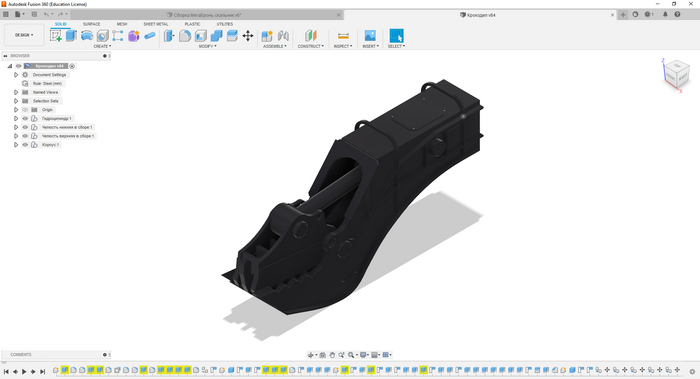The height and width of the screenshot is (379, 700).
Task: Hide the Челюсть нижняя в сборе:1 component
Action: 25,127
